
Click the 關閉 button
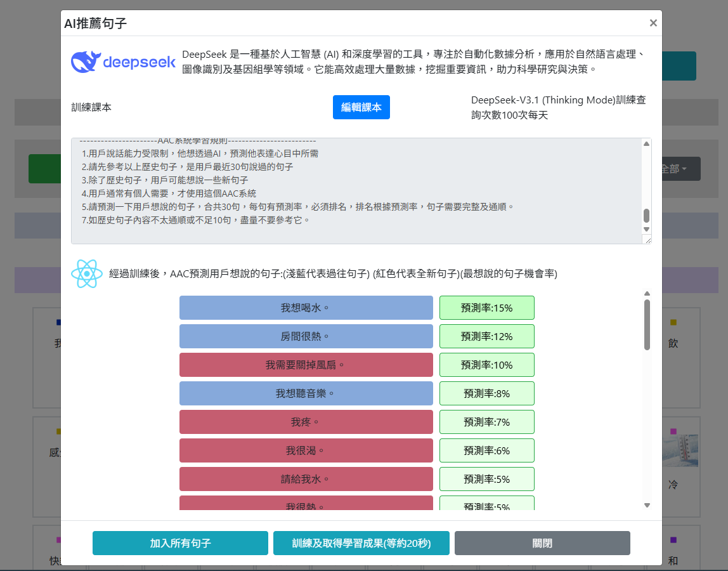tap(542, 543)
